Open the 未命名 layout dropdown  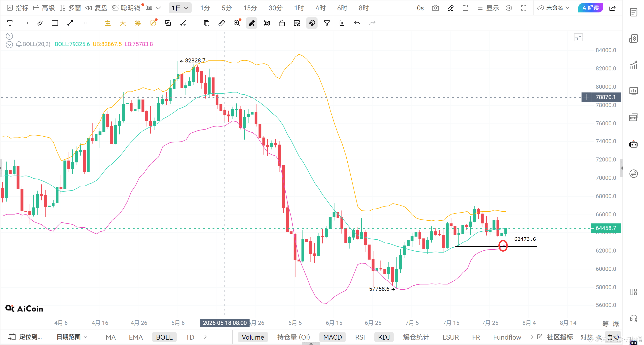554,8
